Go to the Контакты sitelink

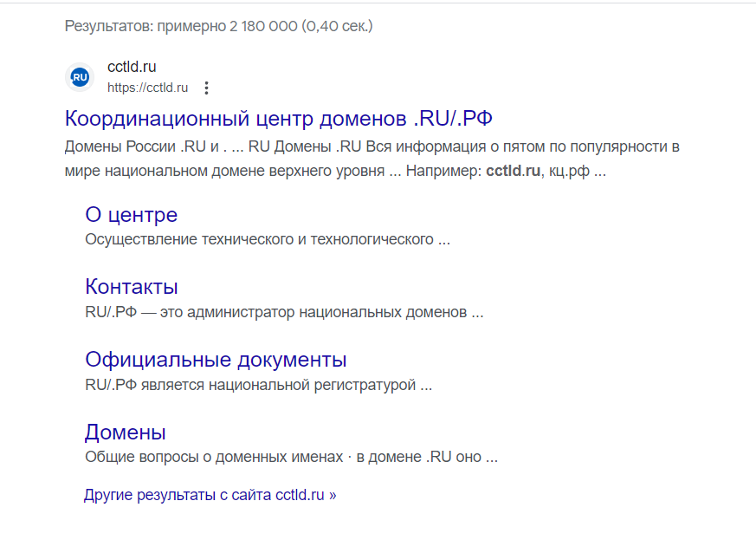[131, 287]
